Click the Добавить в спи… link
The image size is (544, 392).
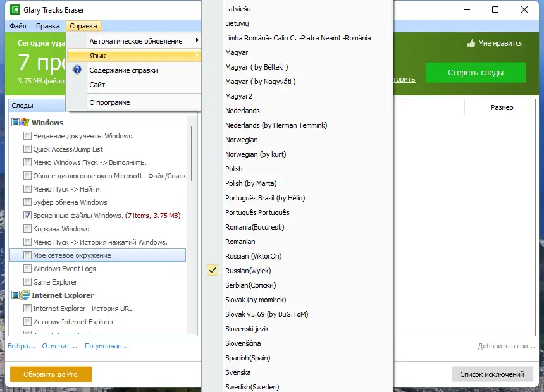506,346
